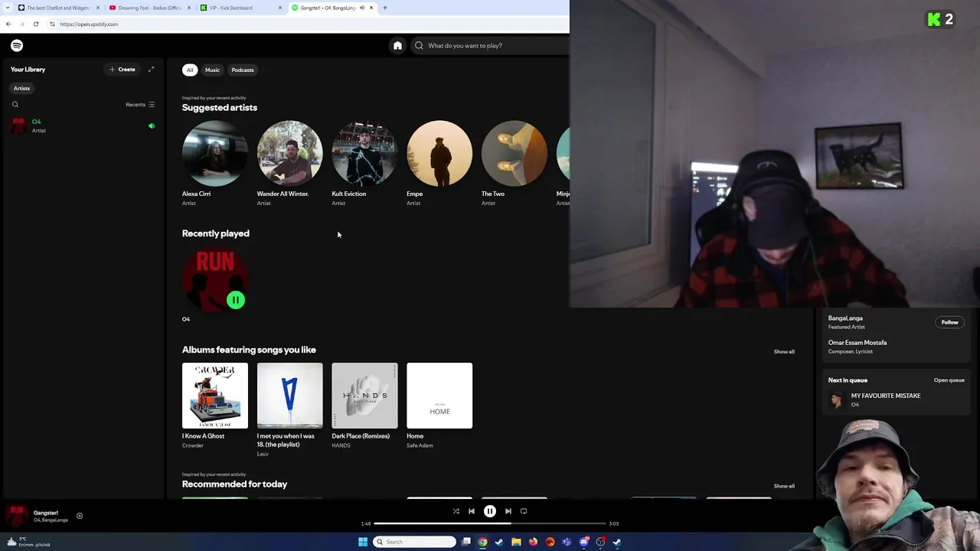The image size is (980, 551).
Task: Open Windows Start menu
Action: tap(363, 542)
